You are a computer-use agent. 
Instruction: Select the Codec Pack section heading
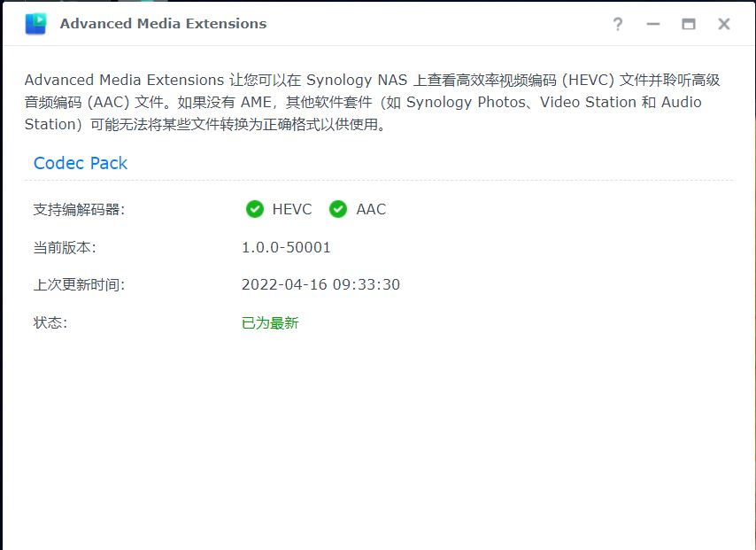pos(81,163)
